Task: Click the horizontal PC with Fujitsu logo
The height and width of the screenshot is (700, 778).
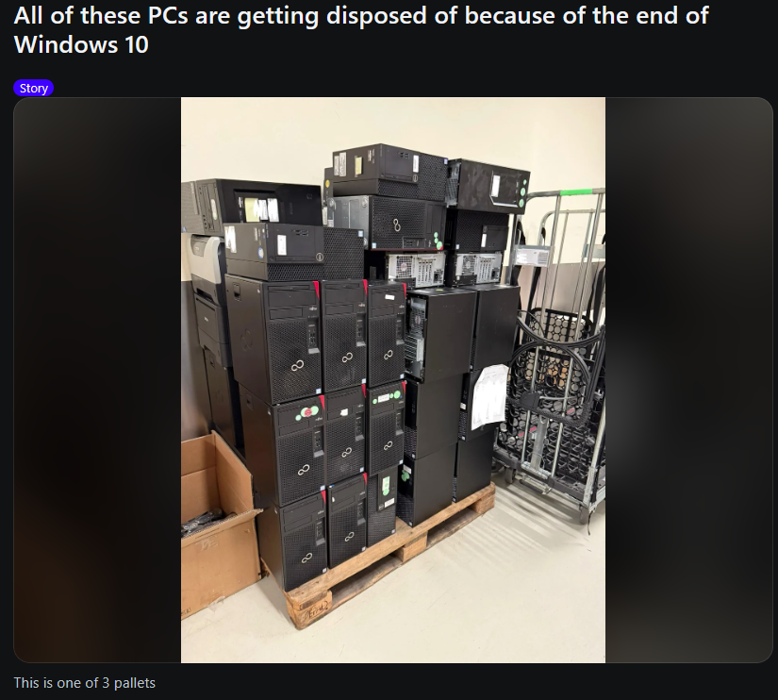Action: (388, 223)
